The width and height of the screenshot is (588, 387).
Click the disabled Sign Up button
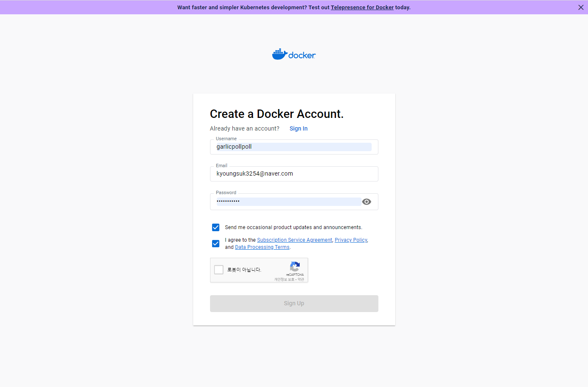pos(294,303)
